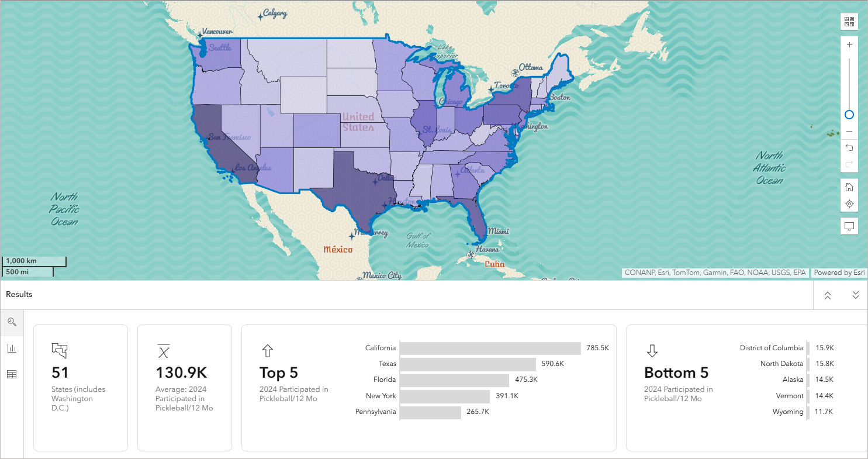This screenshot has height=459, width=868.
Task: Expand the Results panel with up chevrons
Action: pyautogui.click(x=828, y=295)
